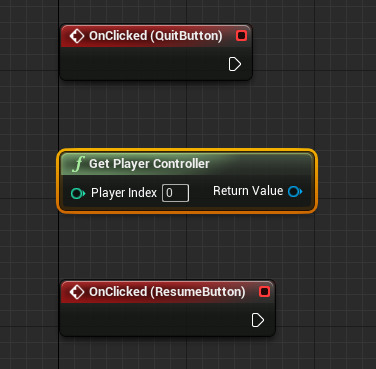Click the Player Index value field
Image resolution: width=376 pixels, height=369 pixels.
(x=175, y=193)
